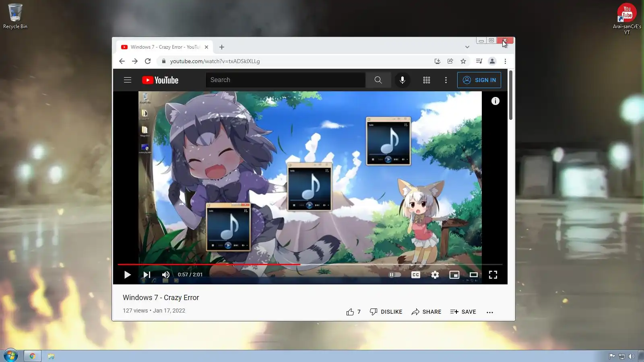This screenshot has height=362, width=644.
Task: Enable miniplayer mode
Action: pyautogui.click(x=454, y=275)
